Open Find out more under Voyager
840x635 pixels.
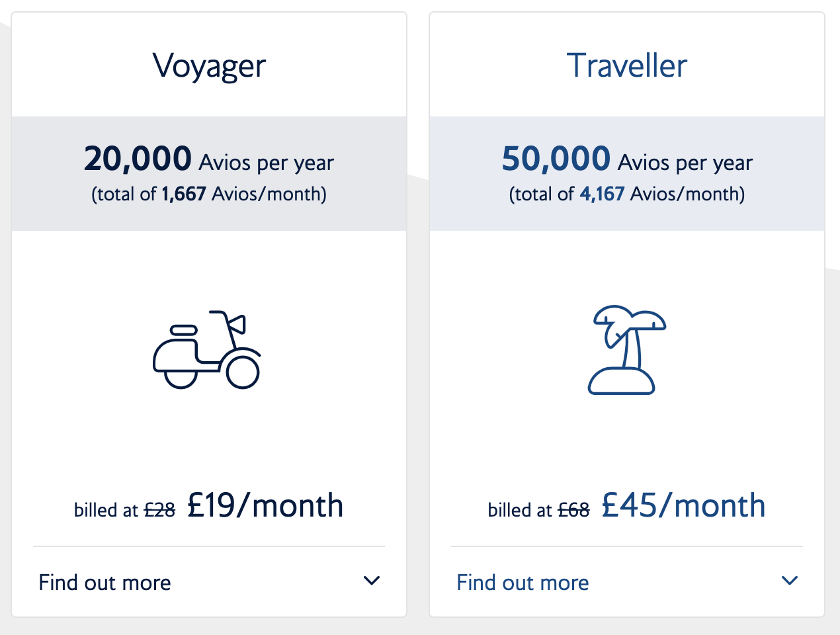point(105,583)
